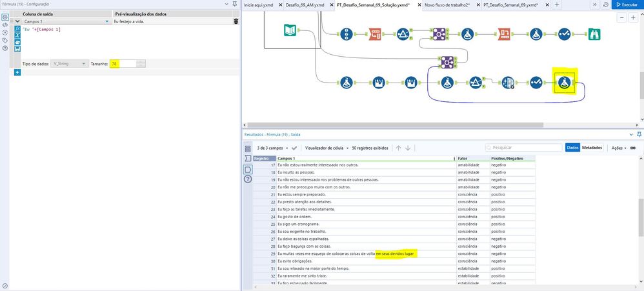
Task: Show the results messages list icon
Action: tap(248, 148)
